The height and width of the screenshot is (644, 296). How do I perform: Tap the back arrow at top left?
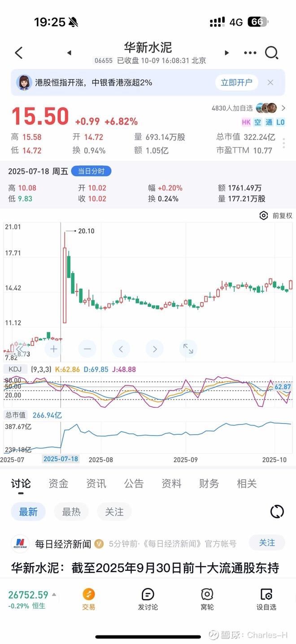tap(18, 53)
